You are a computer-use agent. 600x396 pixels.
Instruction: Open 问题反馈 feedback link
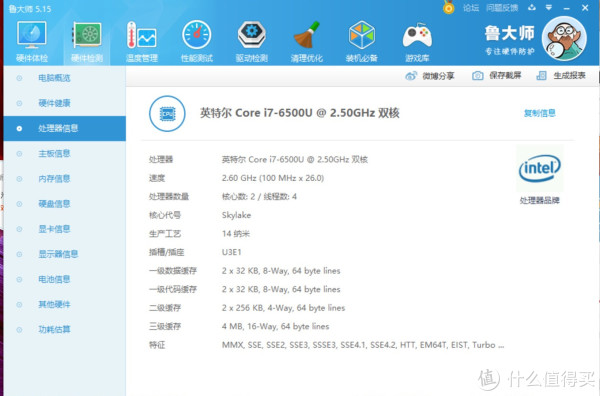click(x=502, y=8)
